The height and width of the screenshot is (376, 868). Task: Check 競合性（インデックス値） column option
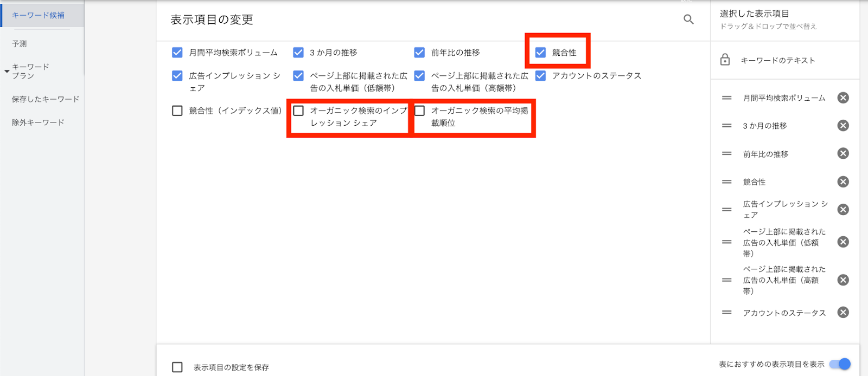pyautogui.click(x=177, y=111)
